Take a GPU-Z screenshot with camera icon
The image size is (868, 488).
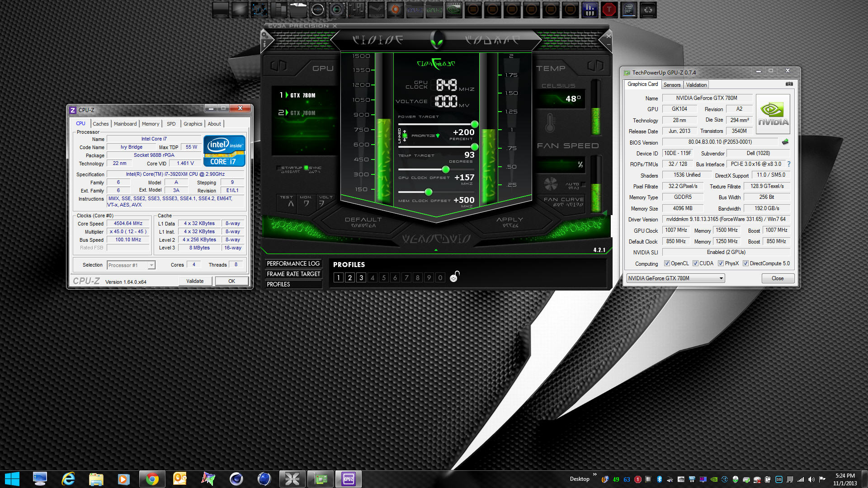[789, 84]
